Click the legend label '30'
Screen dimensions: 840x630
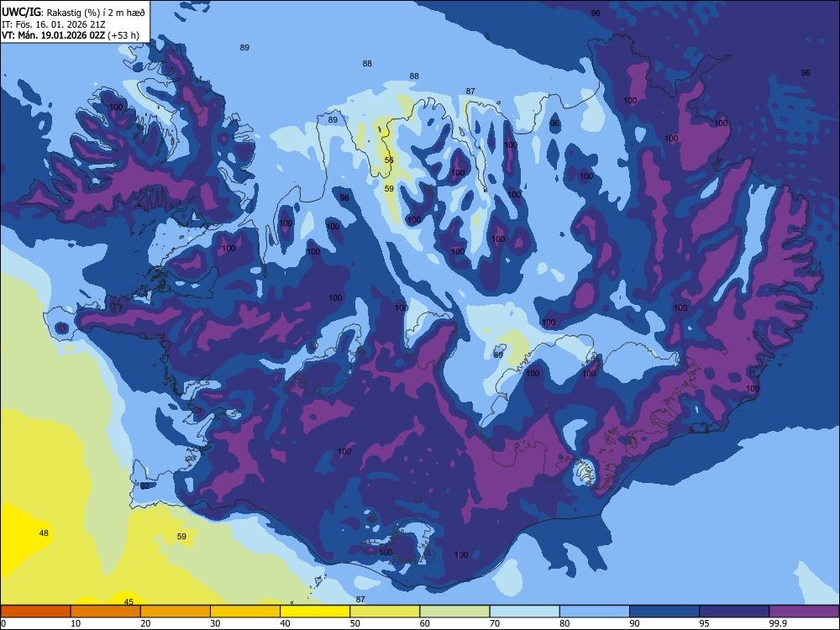(x=215, y=623)
